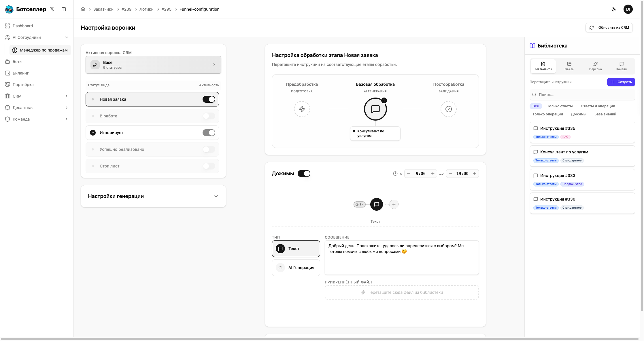Screen dimensions: 644x341
Task: Click the Создать button
Action: click(621, 82)
